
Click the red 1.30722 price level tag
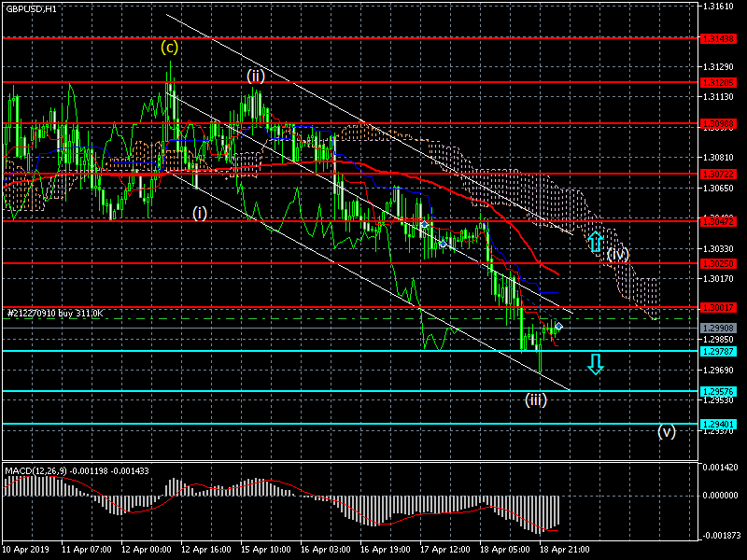pos(718,175)
